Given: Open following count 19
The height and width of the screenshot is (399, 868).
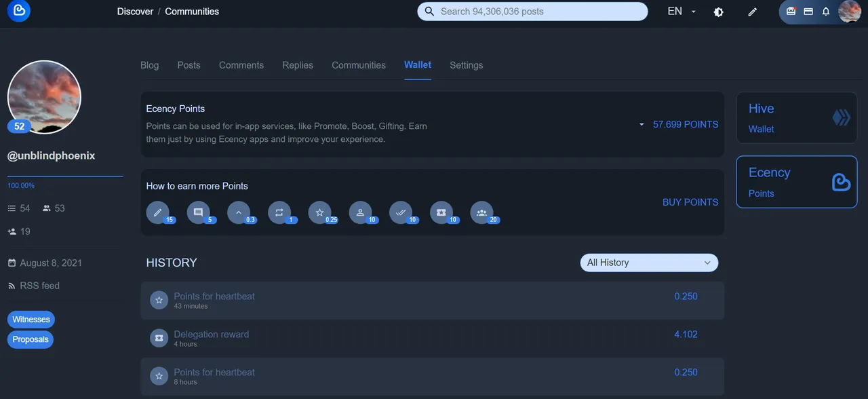Looking at the screenshot, I should tap(19, 231).
